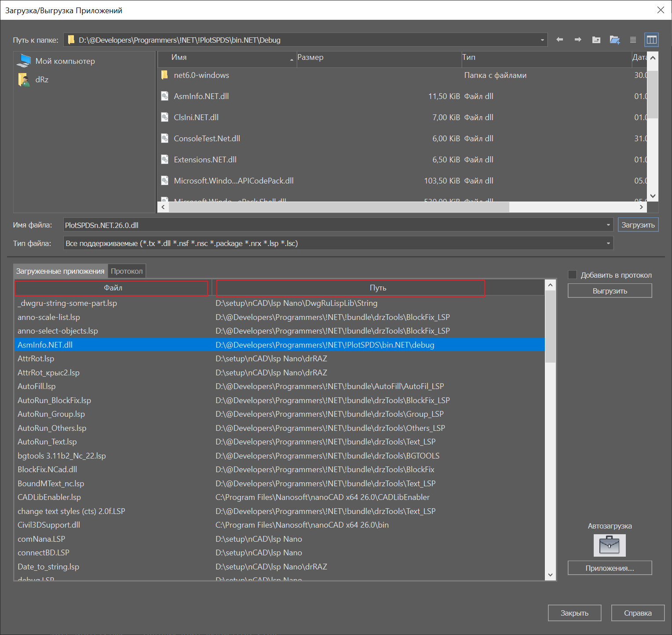The image size is (672, 635).
Task: Click the 'Выгрузить' button
Action: click(x=610, y=291)
